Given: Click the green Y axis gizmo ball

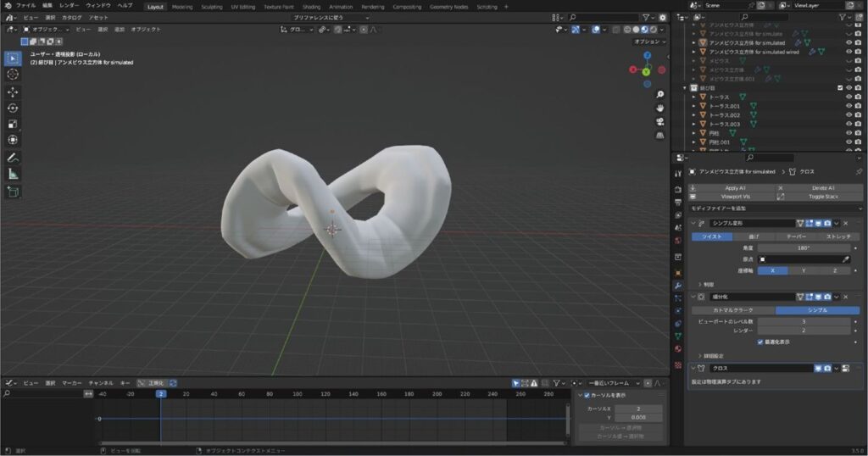Looking at the screenshot, I should pyautogui.click(x=646, y=72).
